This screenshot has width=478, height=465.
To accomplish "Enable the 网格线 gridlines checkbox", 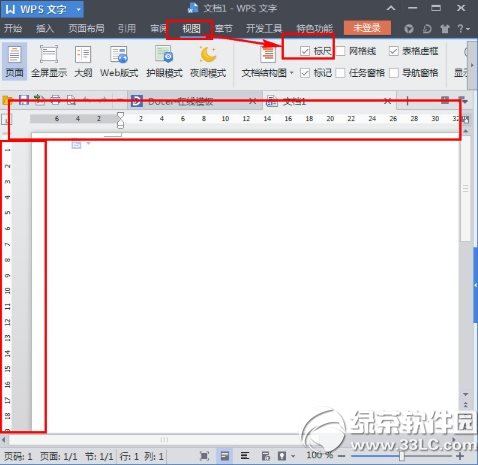I will click(x=340, y=51).
